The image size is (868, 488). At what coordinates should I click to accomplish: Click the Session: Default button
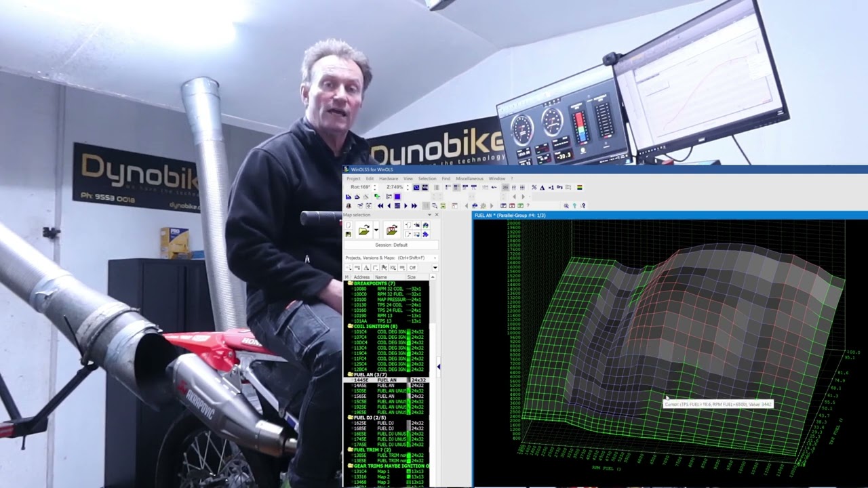pos(391,245)
